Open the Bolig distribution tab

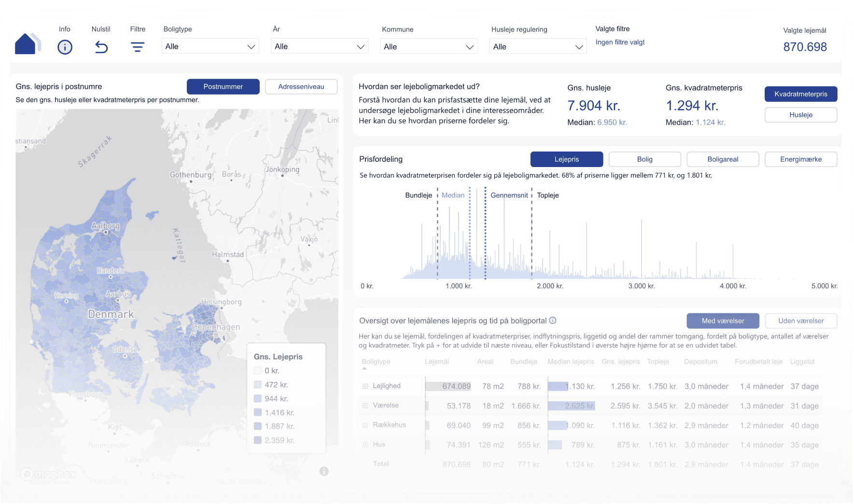click(645, 159)
